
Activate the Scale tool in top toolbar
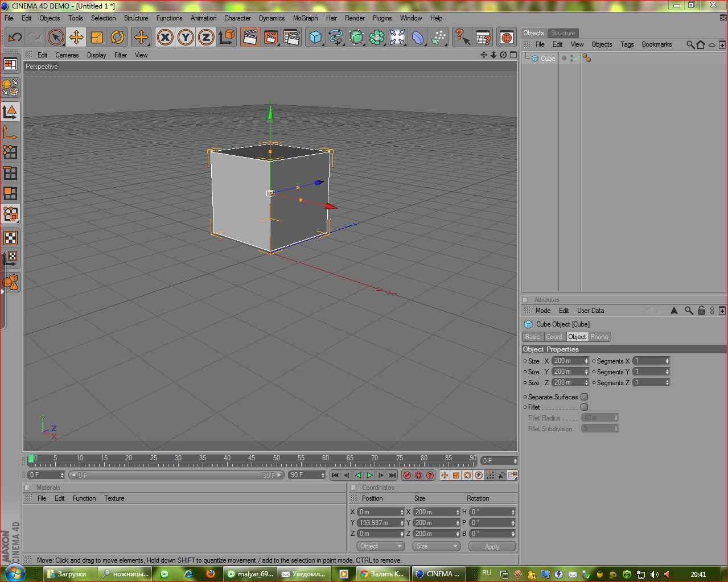96,38
